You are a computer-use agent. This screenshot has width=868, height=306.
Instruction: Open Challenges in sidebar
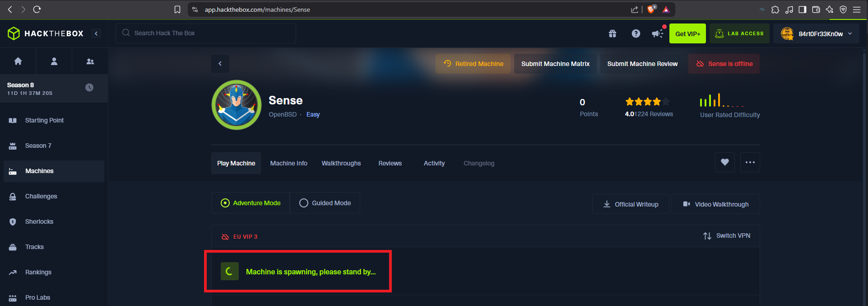54,196
